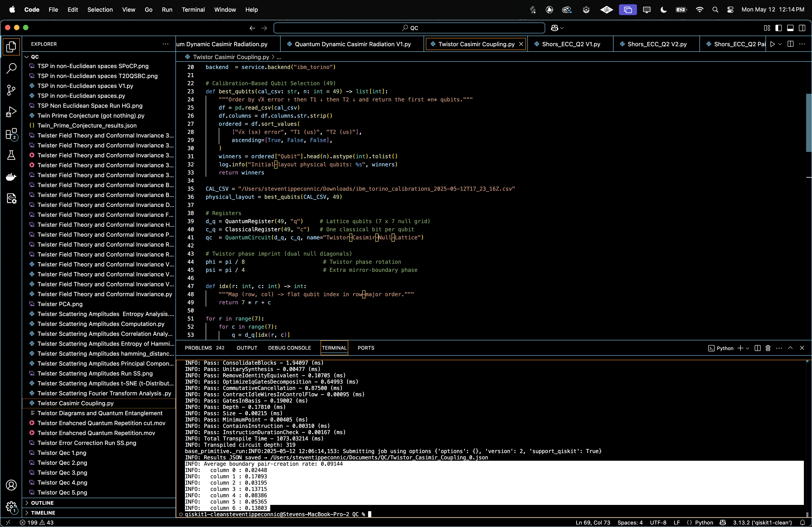Open the Accounts menu icon
This screenshot has width=812, height=527.
[11, 485]
